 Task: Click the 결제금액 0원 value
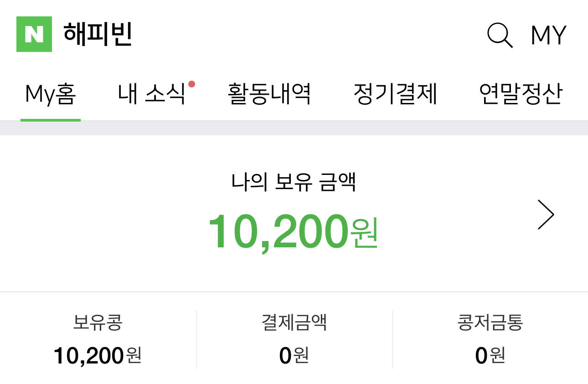[x=294, y=355]
